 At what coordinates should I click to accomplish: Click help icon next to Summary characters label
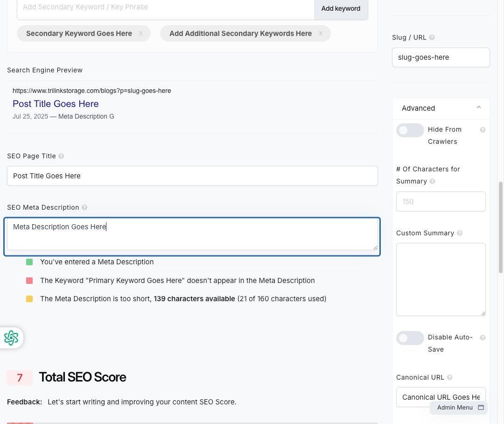(x=432, y=181)
